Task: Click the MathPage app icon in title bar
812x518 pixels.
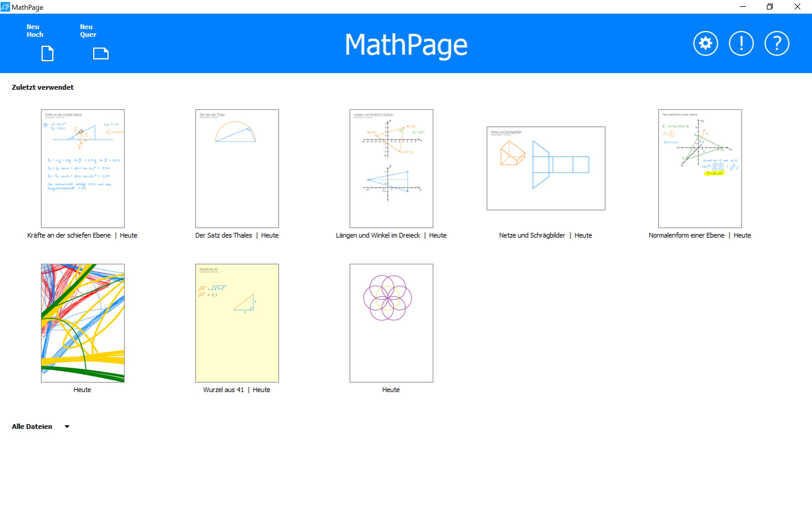Action: tap(5, 7)
